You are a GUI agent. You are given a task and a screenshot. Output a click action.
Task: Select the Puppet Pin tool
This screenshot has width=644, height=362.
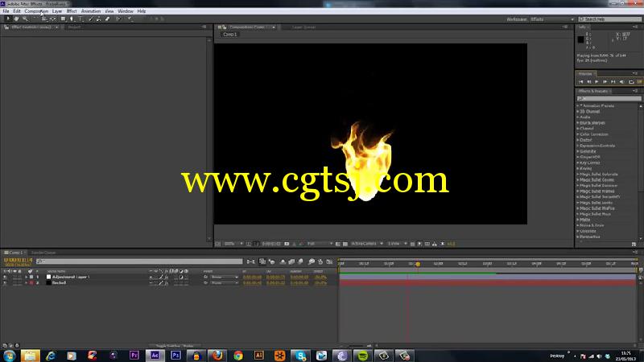click(x=130, y=19)
